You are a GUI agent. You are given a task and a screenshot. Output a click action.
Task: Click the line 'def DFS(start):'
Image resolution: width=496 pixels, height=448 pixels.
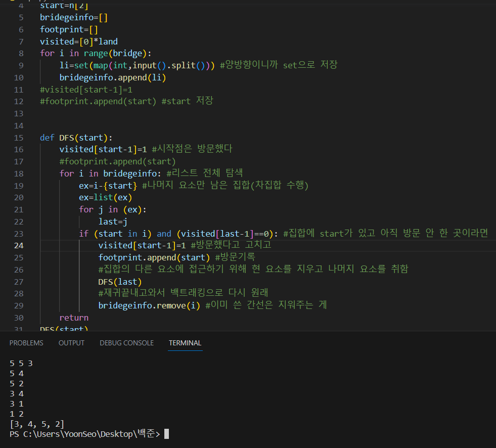pos(76,138)
